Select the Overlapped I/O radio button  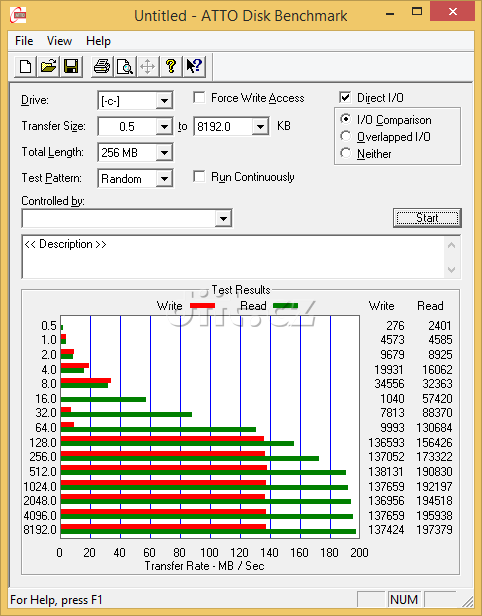346,136
